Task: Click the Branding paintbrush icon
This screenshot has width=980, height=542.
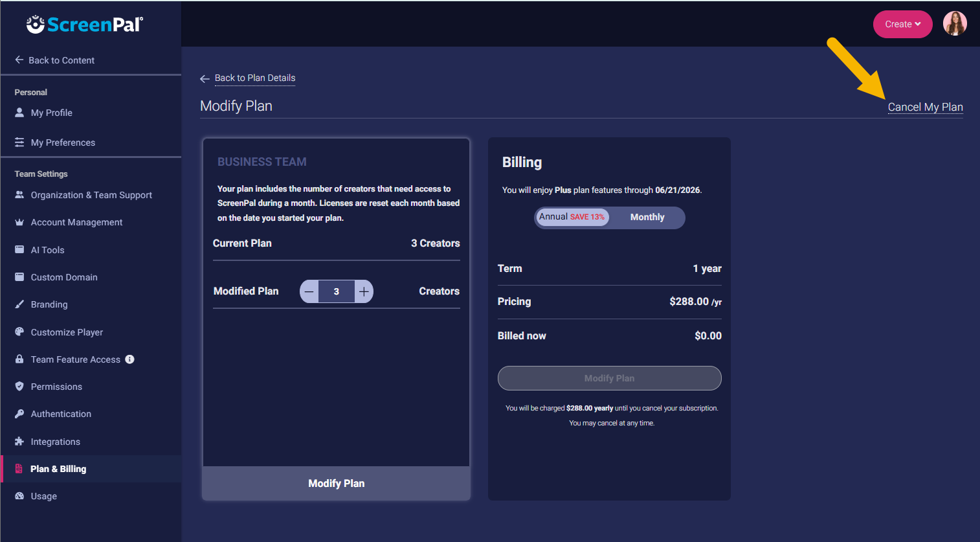Action: coord(19,304)
